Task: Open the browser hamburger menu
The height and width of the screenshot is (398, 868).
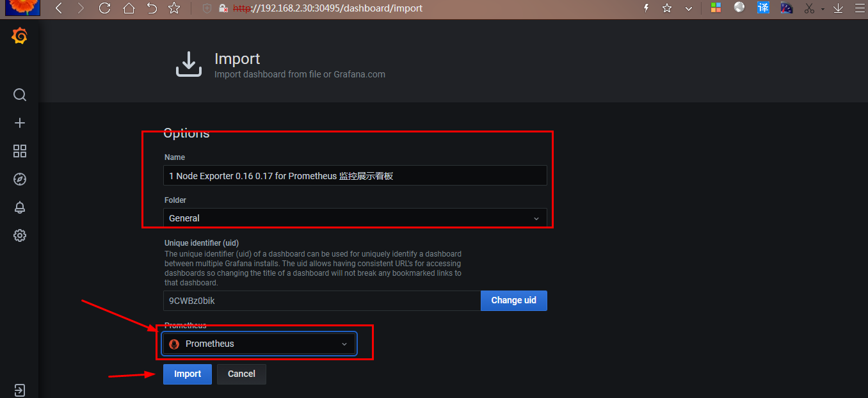Action: tap(859, 8)
